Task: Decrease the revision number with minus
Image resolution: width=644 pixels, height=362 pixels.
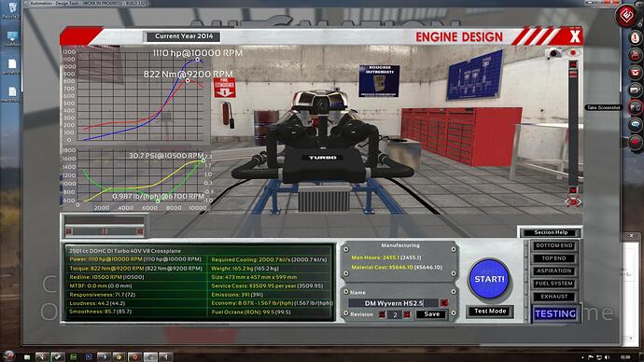Action: pyautogui.click(x=382, y=314)
